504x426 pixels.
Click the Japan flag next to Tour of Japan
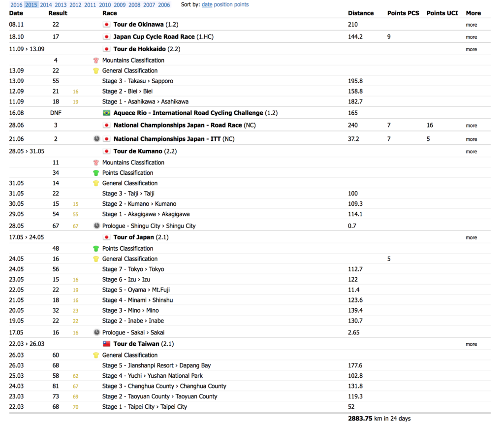click(106, 237)
